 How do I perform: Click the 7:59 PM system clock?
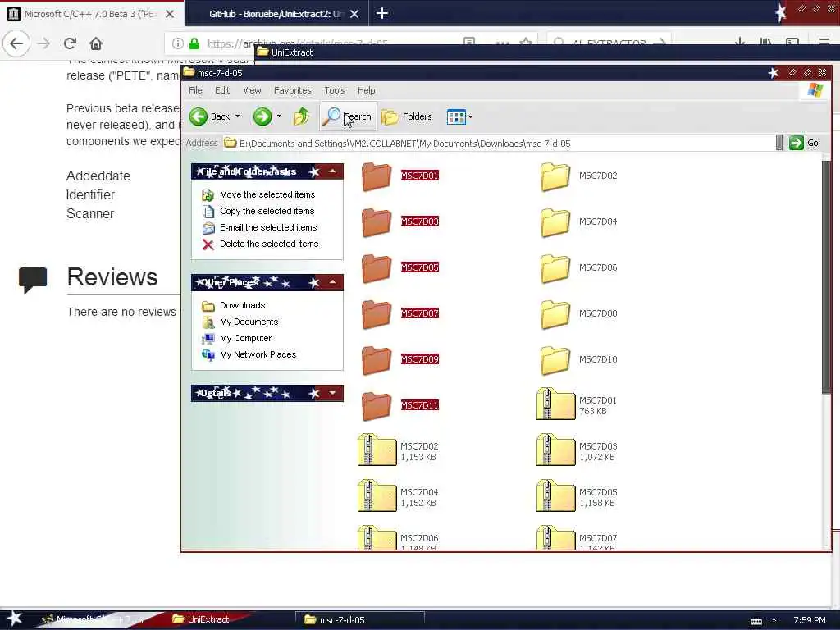point(809,620)
